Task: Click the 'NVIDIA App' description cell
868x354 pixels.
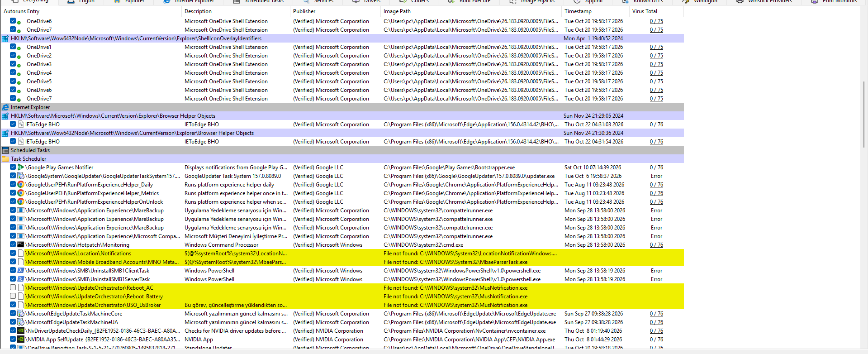Action: tap(199, 340)
